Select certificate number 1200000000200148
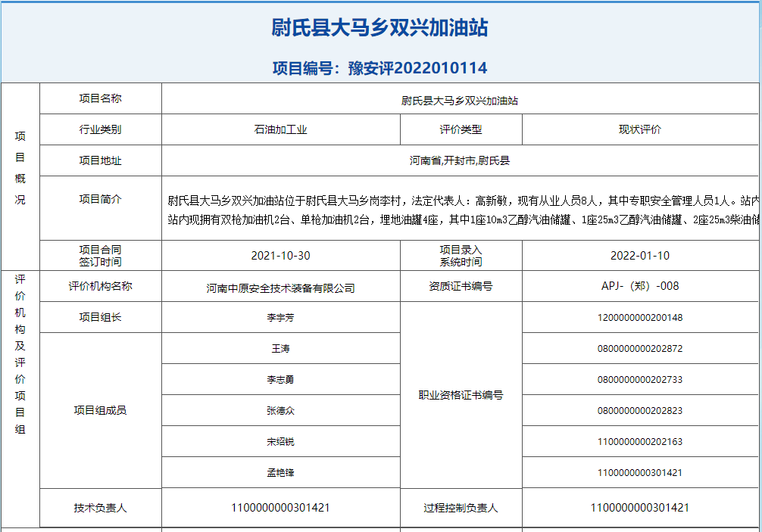 [639, 317]
